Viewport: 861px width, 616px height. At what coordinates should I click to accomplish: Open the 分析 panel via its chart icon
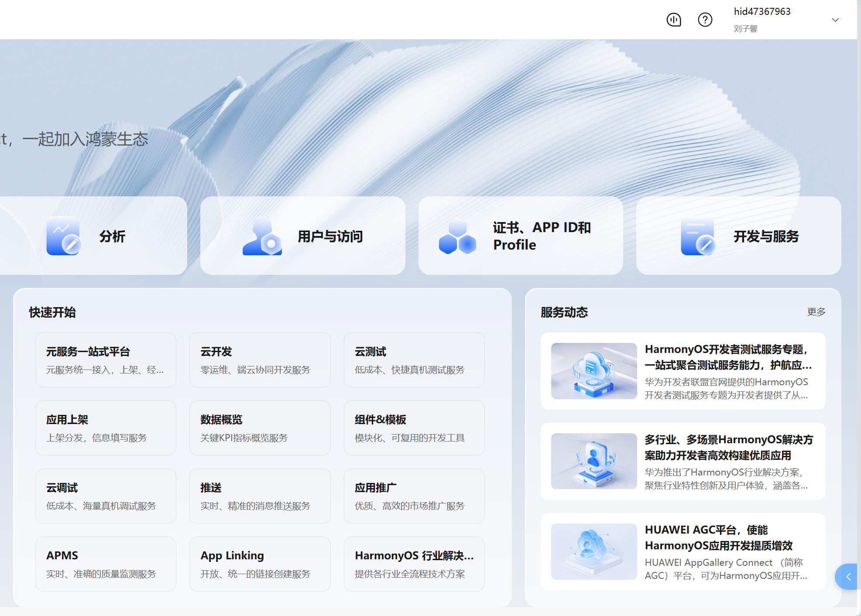tap(64, 236)
